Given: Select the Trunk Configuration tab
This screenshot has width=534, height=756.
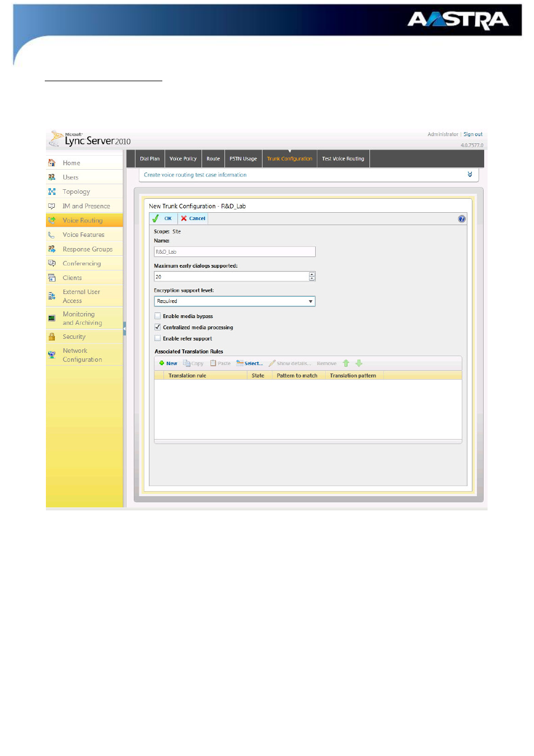Looking at the screenshot, I should pos(289,158).
